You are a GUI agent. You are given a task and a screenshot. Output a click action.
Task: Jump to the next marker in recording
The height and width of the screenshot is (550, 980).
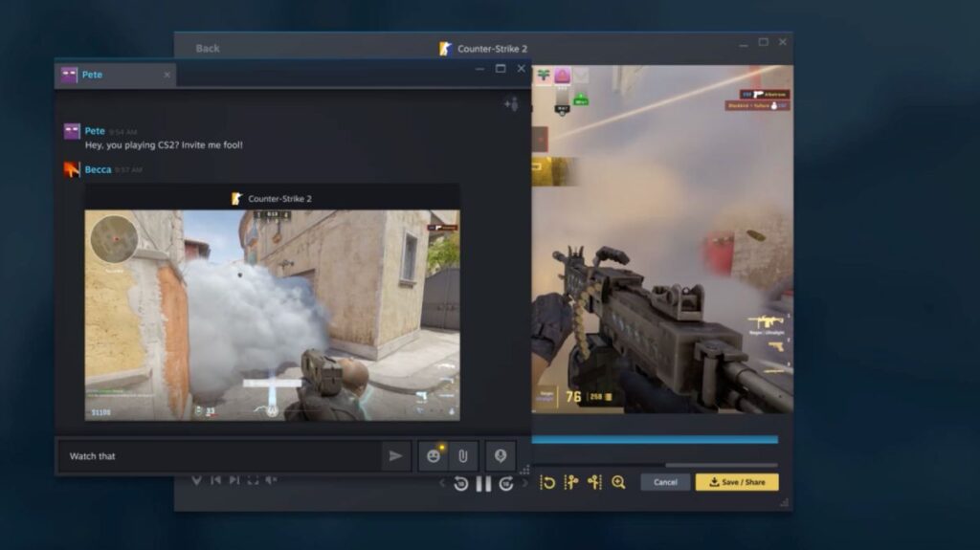234,480
